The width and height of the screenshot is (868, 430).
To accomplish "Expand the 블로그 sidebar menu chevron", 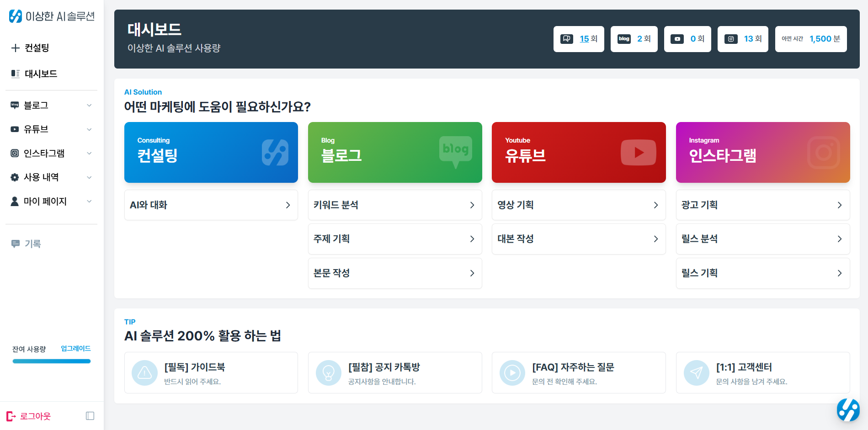I will click(x=89, y=106).
